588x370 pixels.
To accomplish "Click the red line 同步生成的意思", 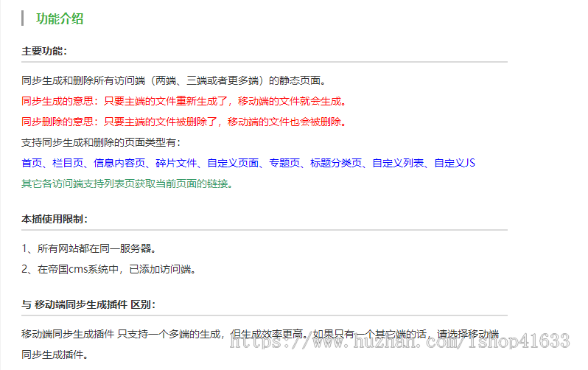I will [184, 101].
